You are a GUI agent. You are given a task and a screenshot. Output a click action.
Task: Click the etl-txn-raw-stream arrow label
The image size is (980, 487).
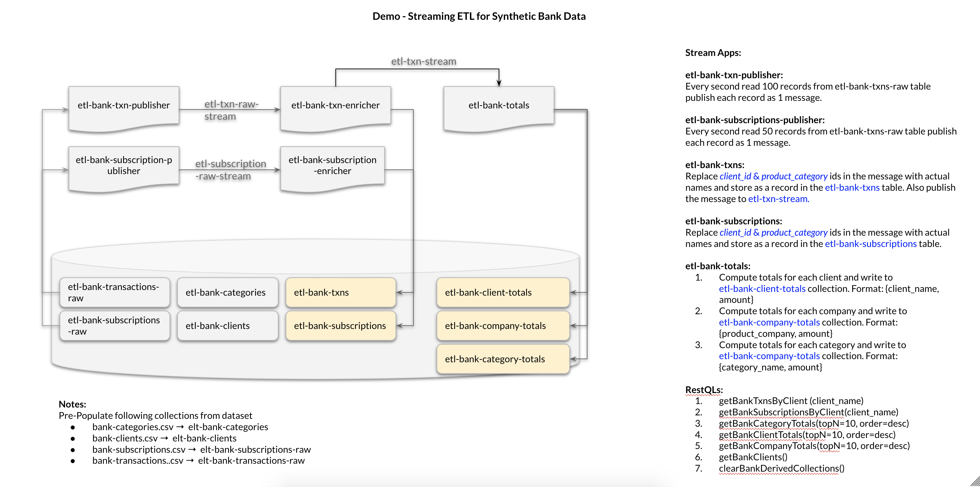[x=231, y=110]
